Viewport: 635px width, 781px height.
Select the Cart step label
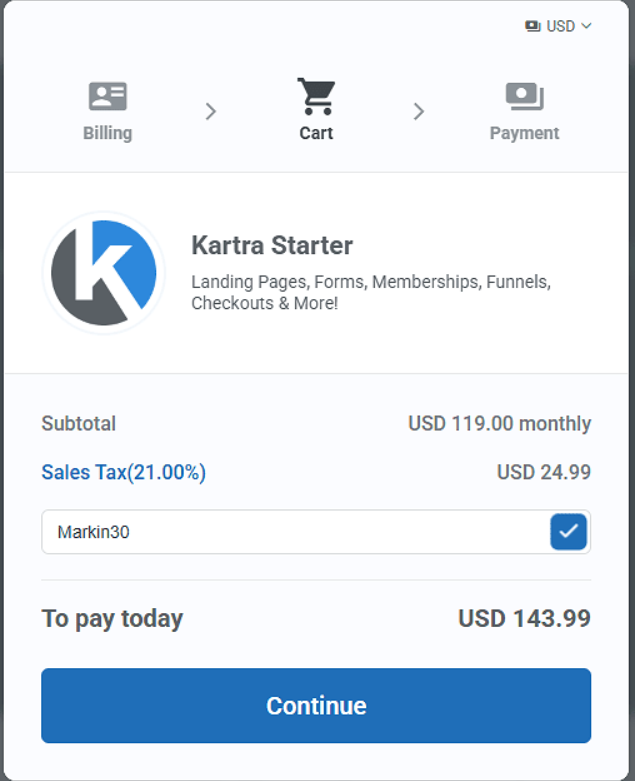point(316,133)
